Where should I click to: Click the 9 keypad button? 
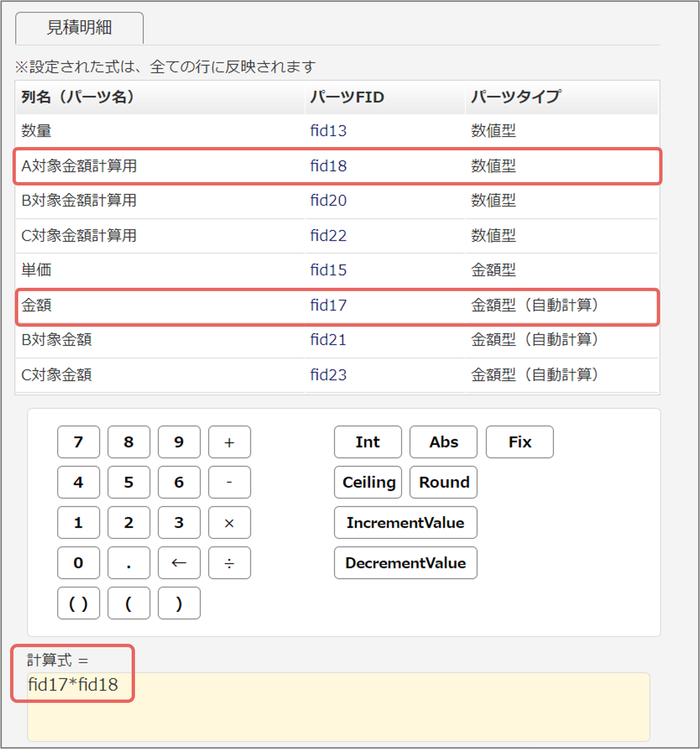pyautogui.click(x=179, y=442)
